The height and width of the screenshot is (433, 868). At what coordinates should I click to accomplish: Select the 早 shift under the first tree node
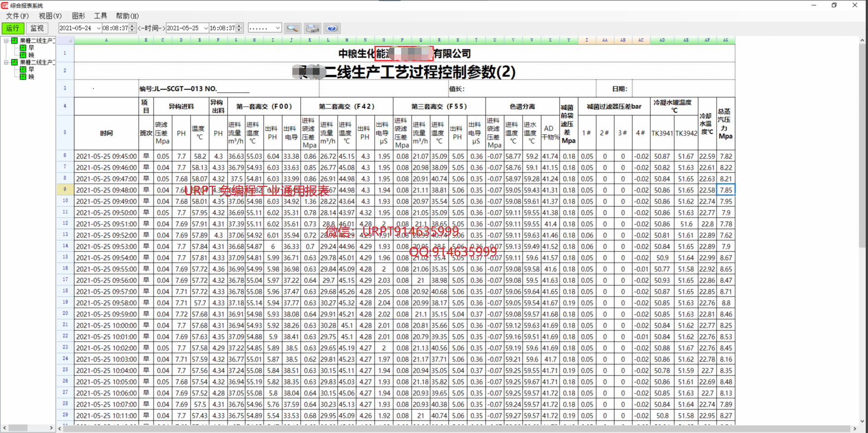[x=31, y=48]
